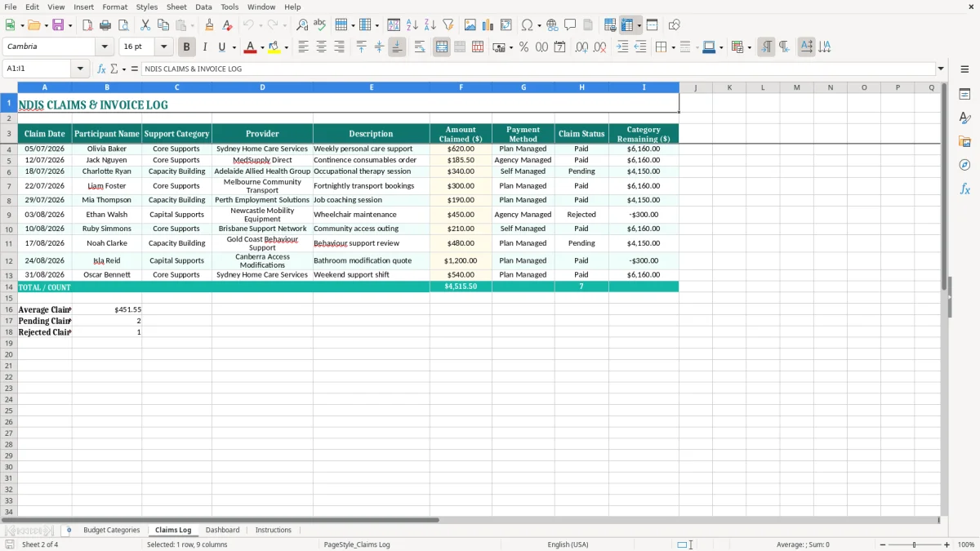Sort ascending A to Z
Screen dimensions: 980x551
coord(412,25)
